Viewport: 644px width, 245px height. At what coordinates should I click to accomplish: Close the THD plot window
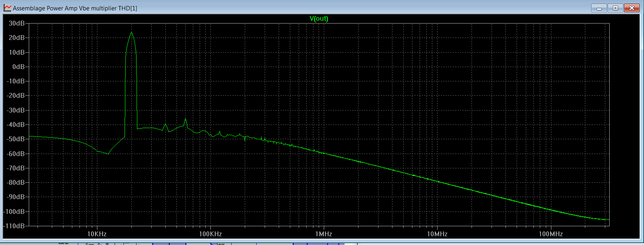pyautogui.click(x=632, y=8)
